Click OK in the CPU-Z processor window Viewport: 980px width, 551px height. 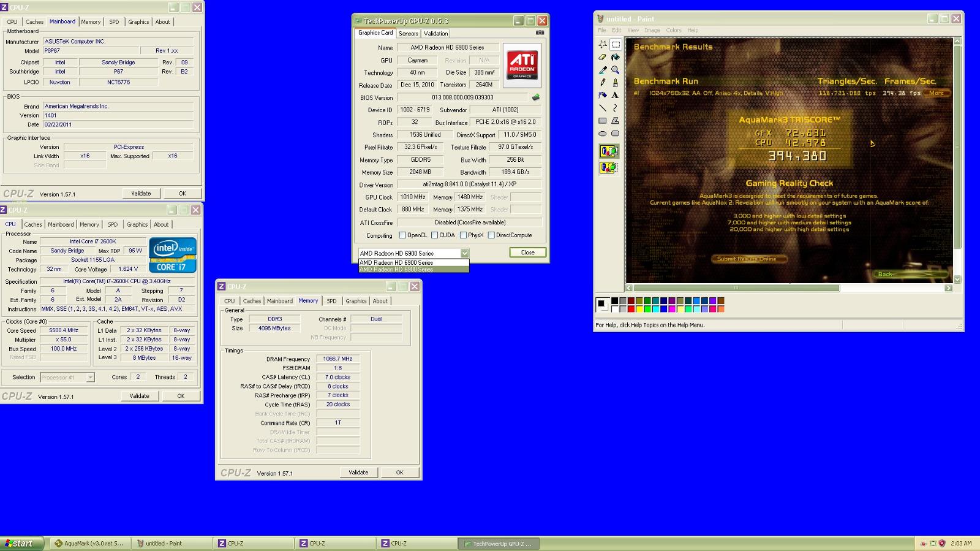point(181,396)
